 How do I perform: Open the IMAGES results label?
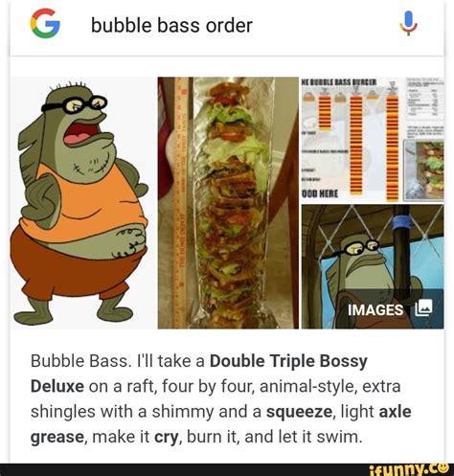(x=375, y=309)
